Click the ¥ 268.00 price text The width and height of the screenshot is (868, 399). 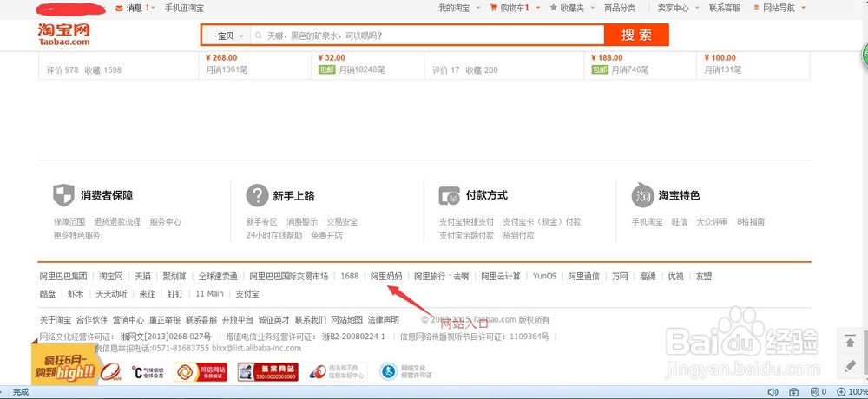220,57
